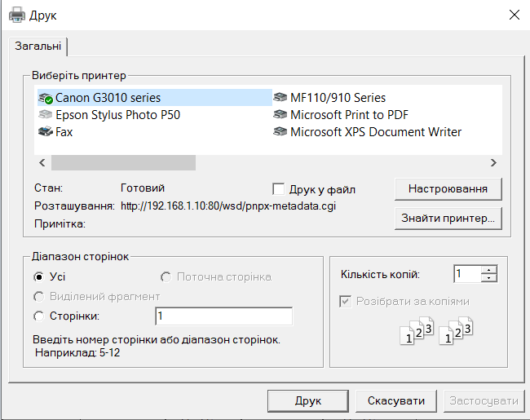Click the printer list horizontal scrollbar thumb

click(123, 162)
